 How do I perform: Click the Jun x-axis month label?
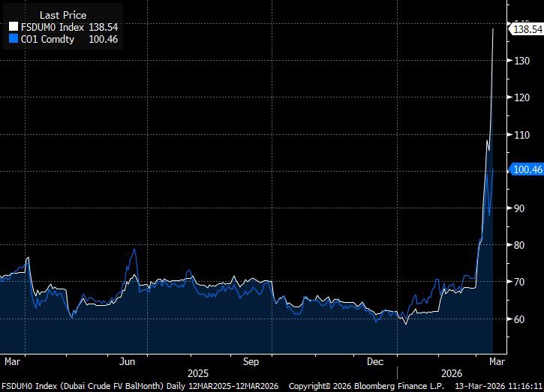click(127, 362)
